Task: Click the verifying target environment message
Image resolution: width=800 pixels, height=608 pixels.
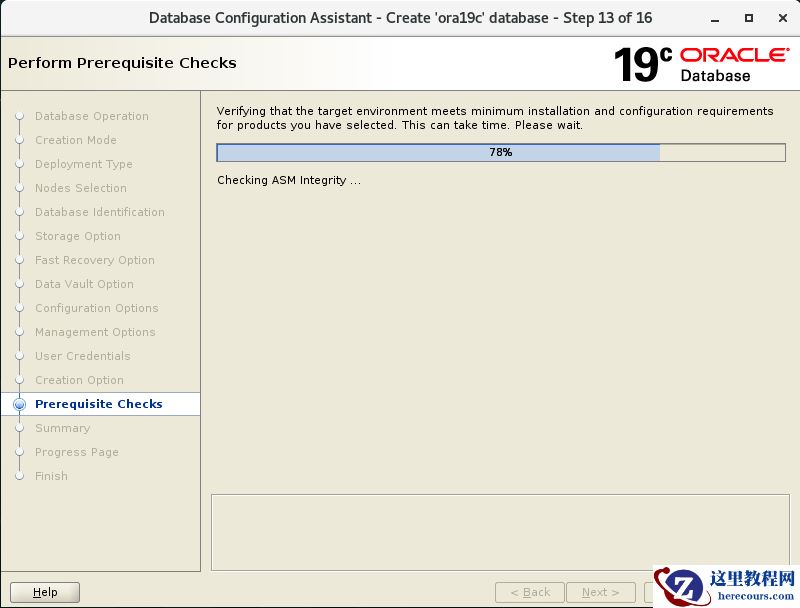Action: point(495,118)
